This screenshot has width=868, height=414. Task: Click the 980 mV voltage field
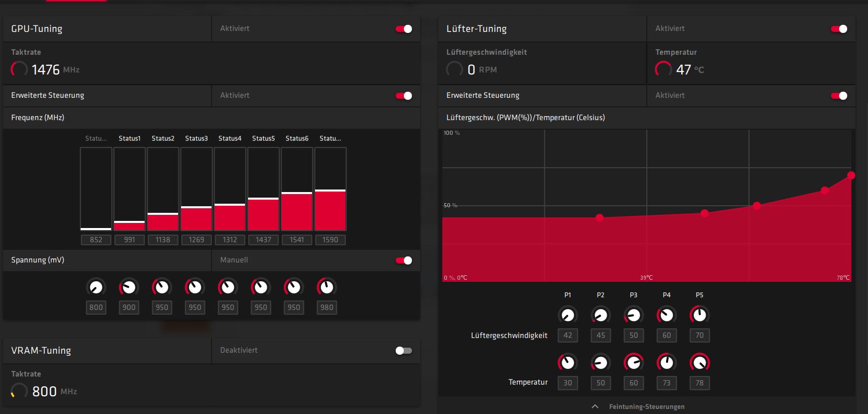327,307
